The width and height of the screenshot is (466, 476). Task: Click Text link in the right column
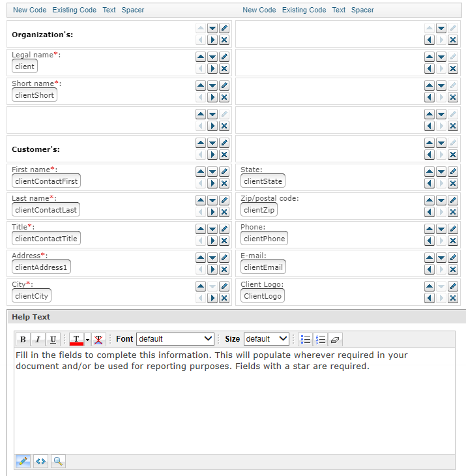[338, 10]
